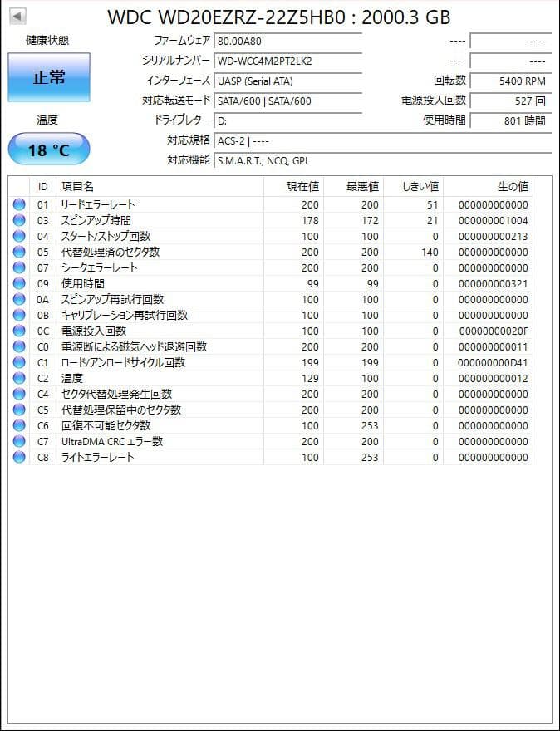560x731 pixels.
Task: Click the 18 °C temperature indicator
Action: [49, 150]
